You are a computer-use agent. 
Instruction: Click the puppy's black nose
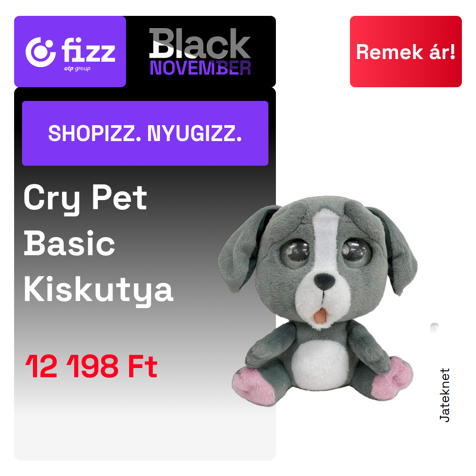[324, 281]
